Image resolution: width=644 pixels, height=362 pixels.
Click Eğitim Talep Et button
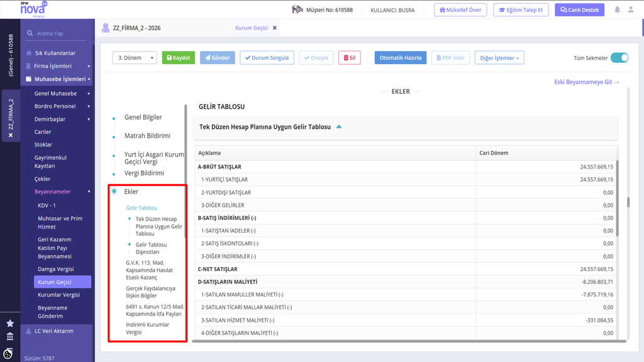(521, 10)
